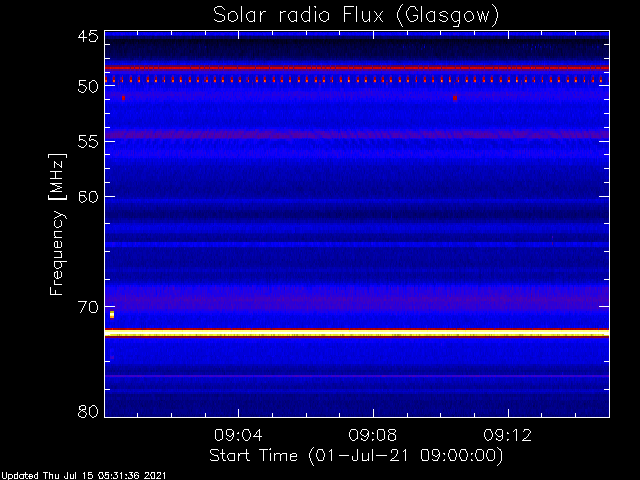The width and height of the screenshot is (640, 480).
Task: Click the thin purple line near 77 MHz
Action: (357, 376)
